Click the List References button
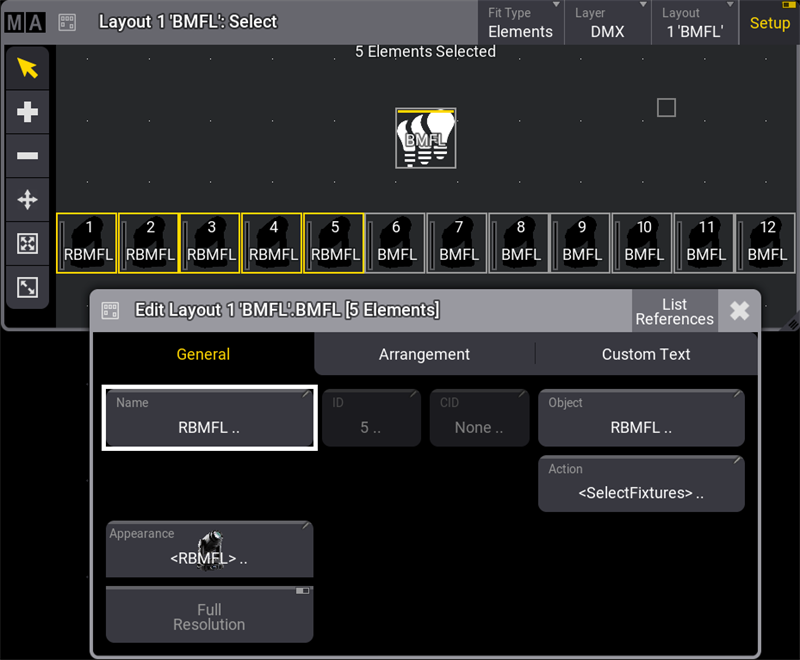Viewport: 800px width, 660px height. pos(674,311)
